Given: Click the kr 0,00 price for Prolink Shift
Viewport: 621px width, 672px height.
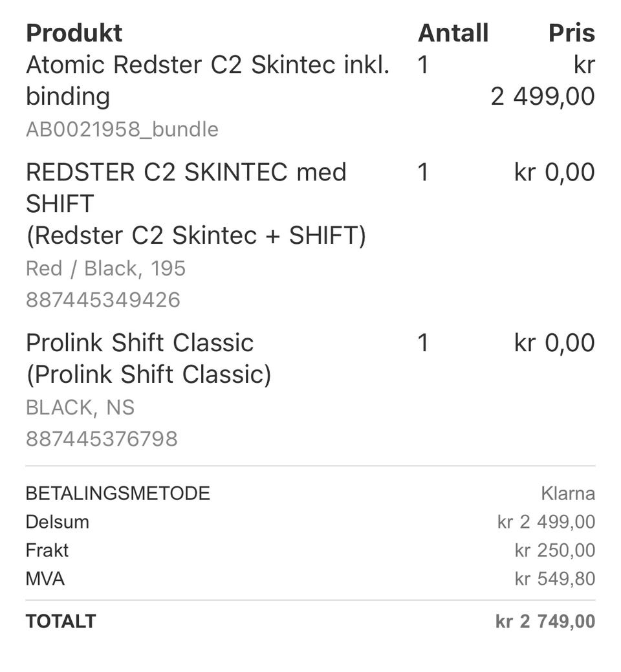Looking at the screenshot, I should 554,343.
